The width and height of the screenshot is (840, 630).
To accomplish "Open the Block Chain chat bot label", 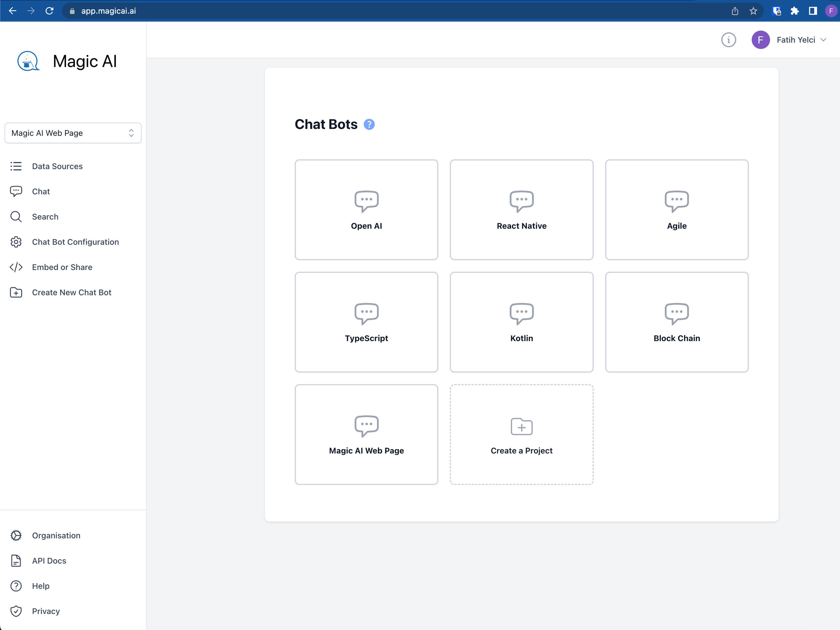I will (x=677, y=338).
